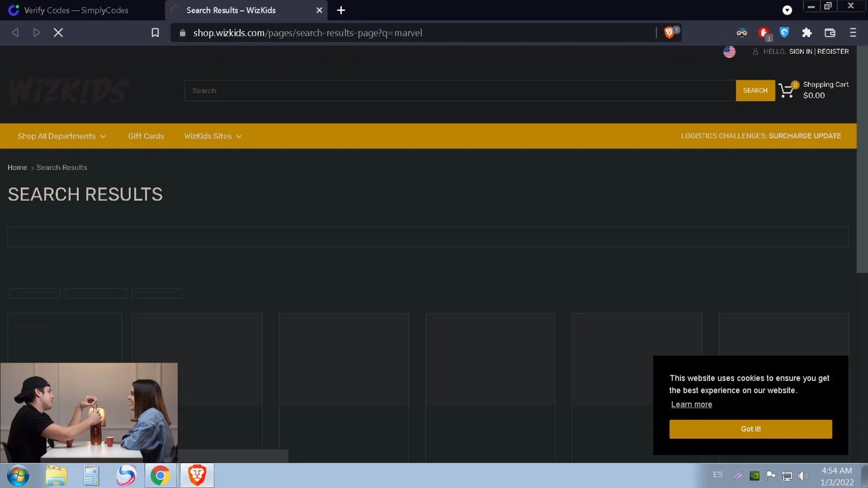Expand the WizKids Sites dropdown
This screenshot has height=488, width=868.
(213, 136)
